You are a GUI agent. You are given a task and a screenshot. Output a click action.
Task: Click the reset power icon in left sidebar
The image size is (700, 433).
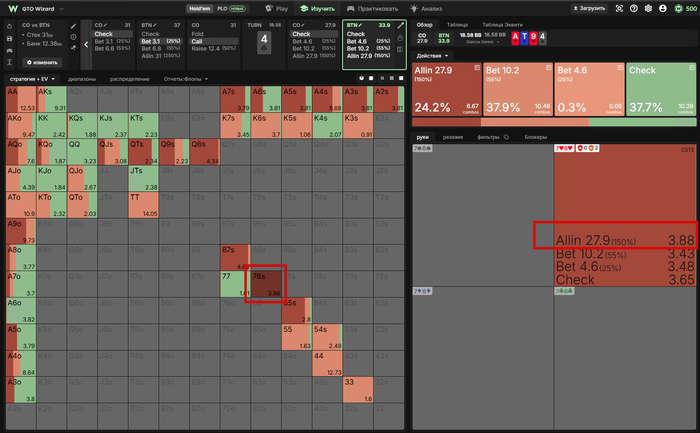(9, 27)
